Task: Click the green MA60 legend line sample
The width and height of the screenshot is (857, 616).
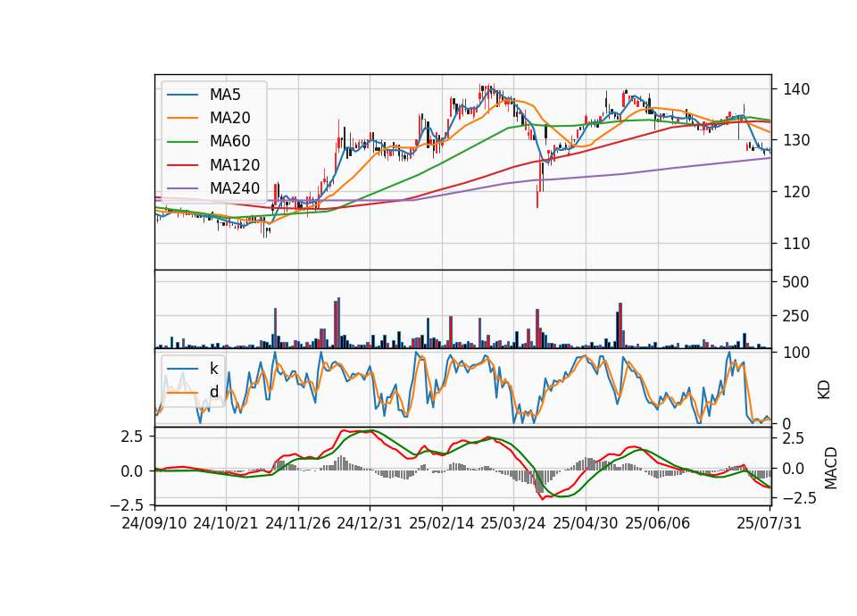Action: click(x=182, y=142)
